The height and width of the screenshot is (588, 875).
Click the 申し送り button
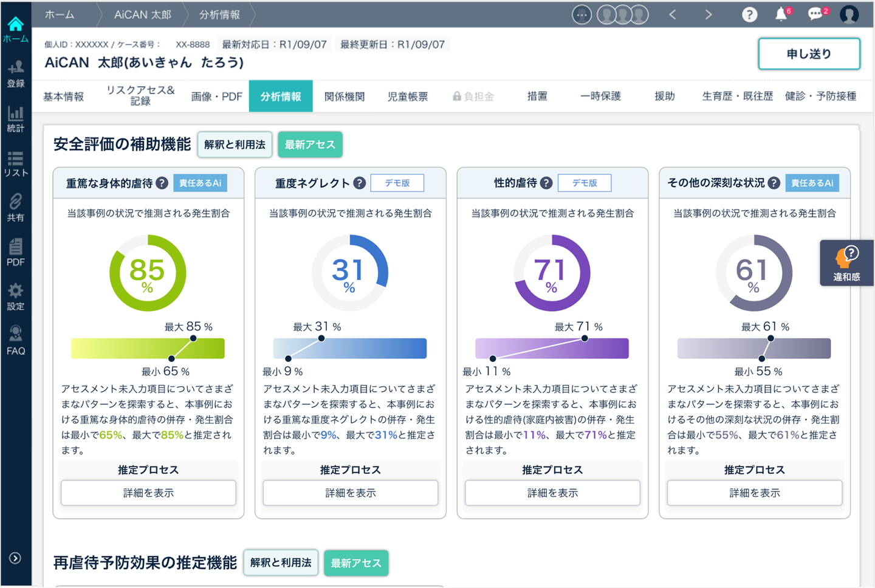coord(809,54)
